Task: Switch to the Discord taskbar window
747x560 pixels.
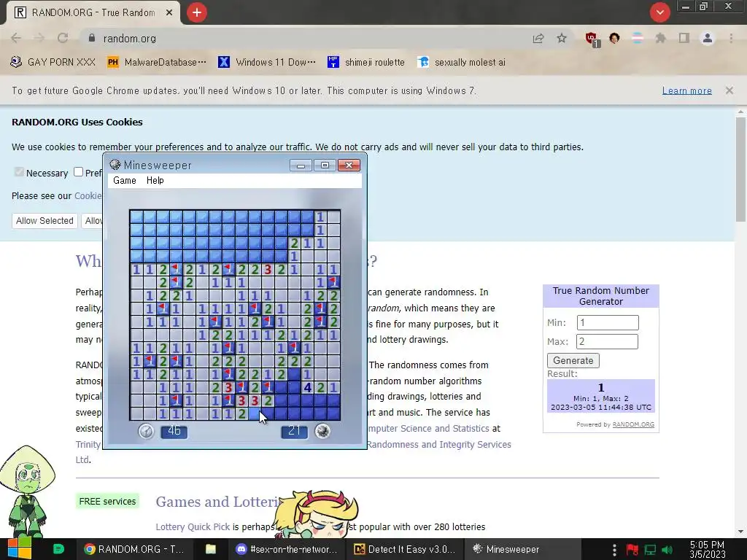Action: (287, 549)
